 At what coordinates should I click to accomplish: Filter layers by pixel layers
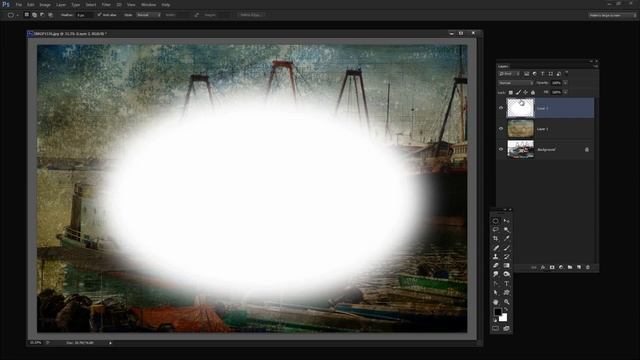click(x=527, y=74)
